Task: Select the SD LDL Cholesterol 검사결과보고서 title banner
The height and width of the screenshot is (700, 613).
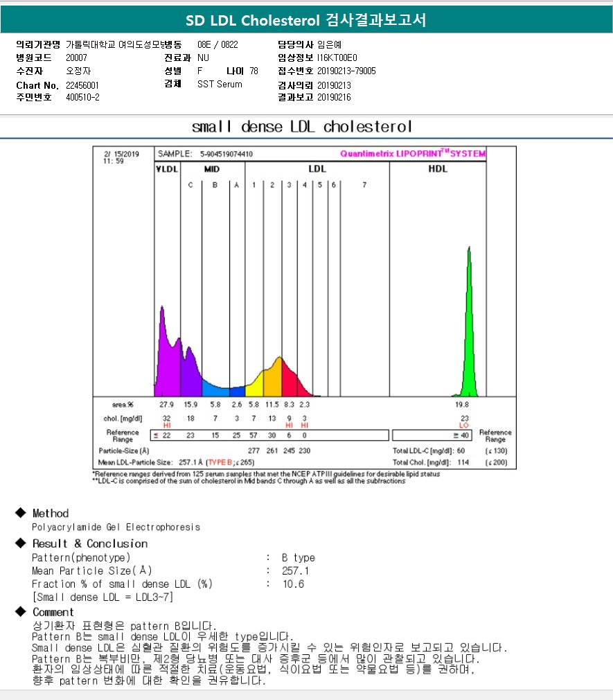Action: [x=306, y=21]
